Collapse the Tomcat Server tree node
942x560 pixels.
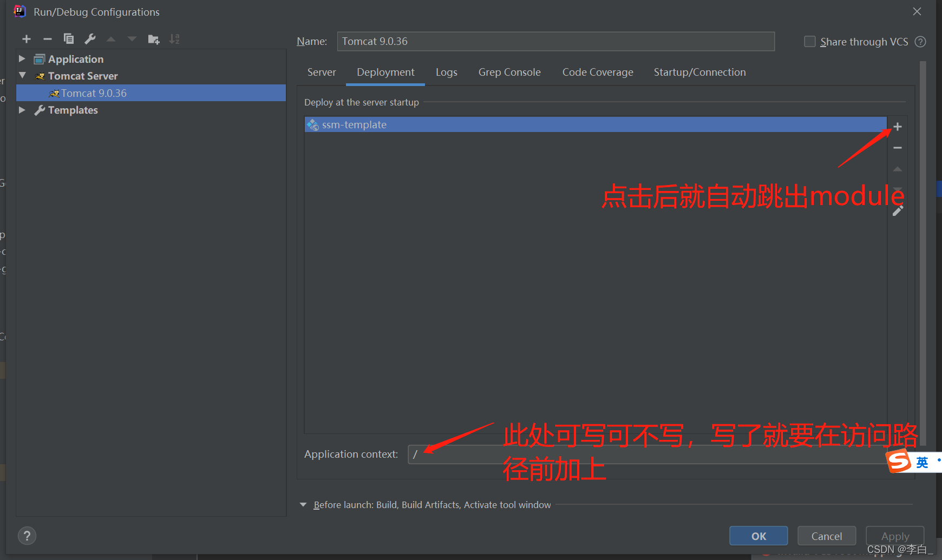tap(22, 75)
